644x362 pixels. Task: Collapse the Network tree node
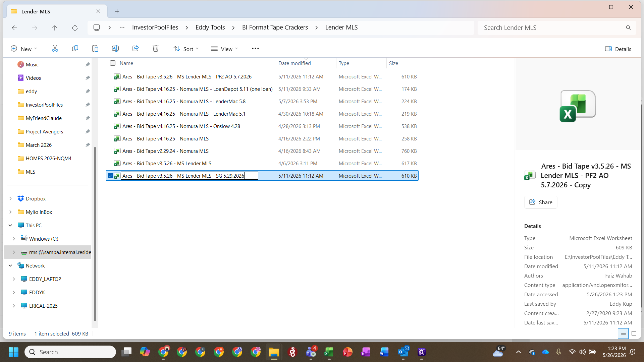10,265
